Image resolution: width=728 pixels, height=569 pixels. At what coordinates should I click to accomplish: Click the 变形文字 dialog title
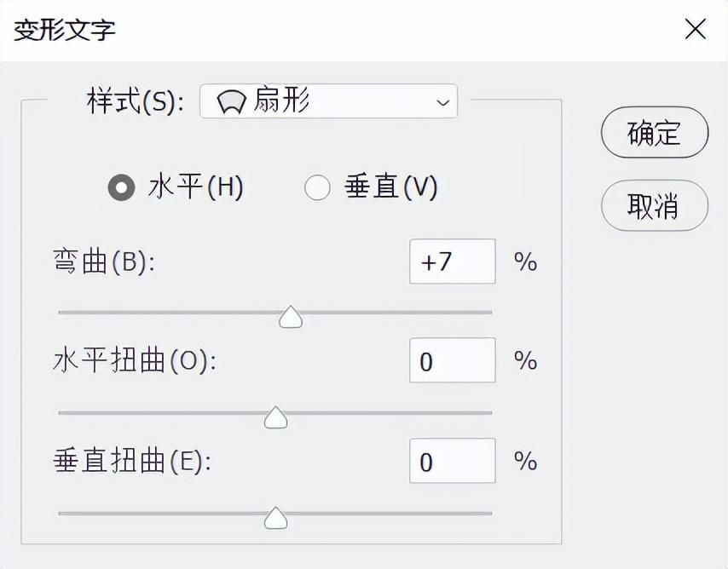[65, 30]
